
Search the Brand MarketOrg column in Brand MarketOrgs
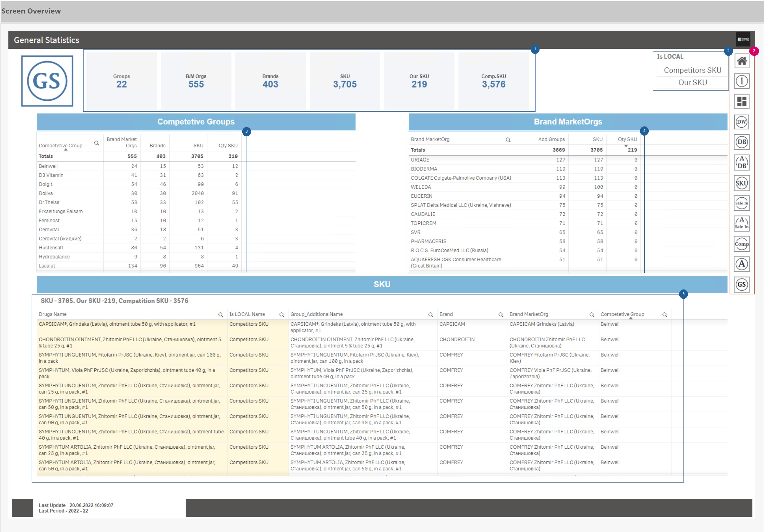click(x=508, y=140)
